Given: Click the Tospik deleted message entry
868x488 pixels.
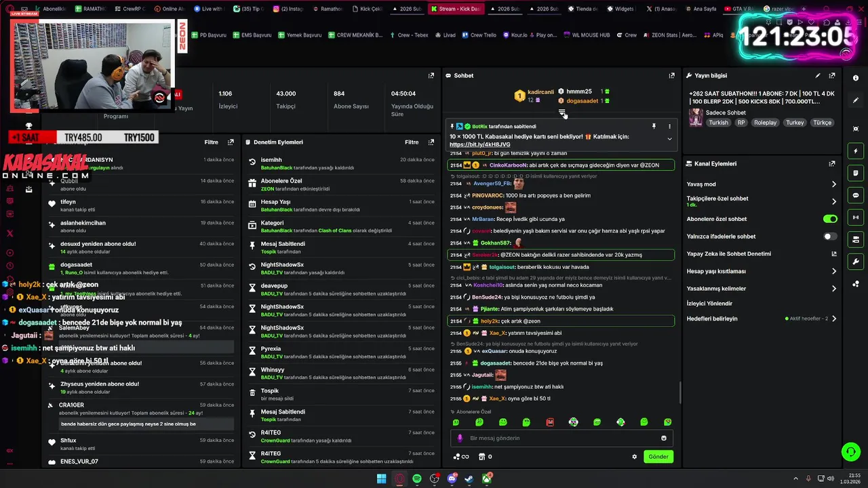Looking at the screenshot, I should [341, 394].
